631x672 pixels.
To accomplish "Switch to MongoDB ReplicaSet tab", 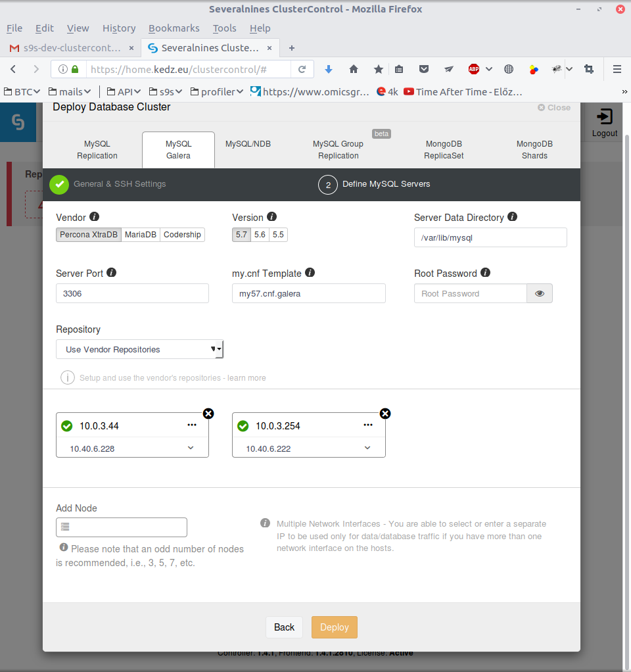I will click(444, 149).
